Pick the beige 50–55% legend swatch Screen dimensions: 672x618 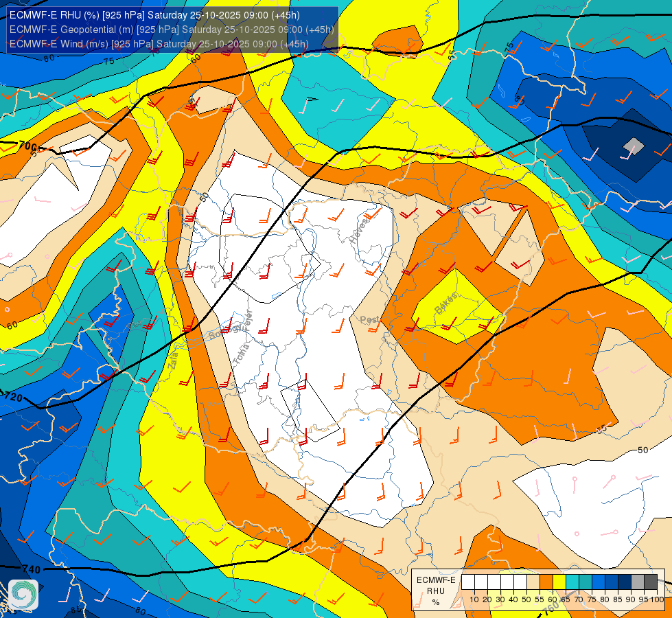click(x=533, y=582)
